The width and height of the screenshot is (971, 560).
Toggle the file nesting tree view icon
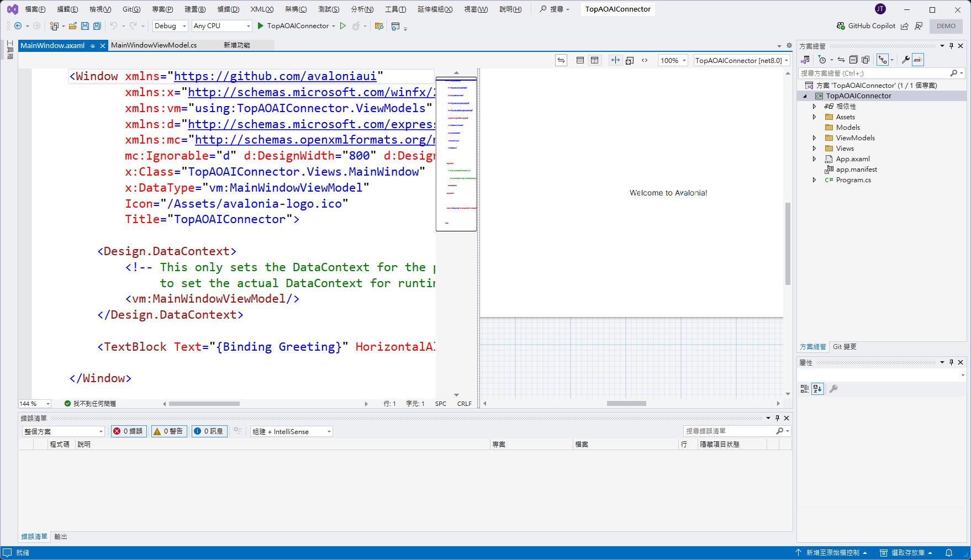coord(883,60)
